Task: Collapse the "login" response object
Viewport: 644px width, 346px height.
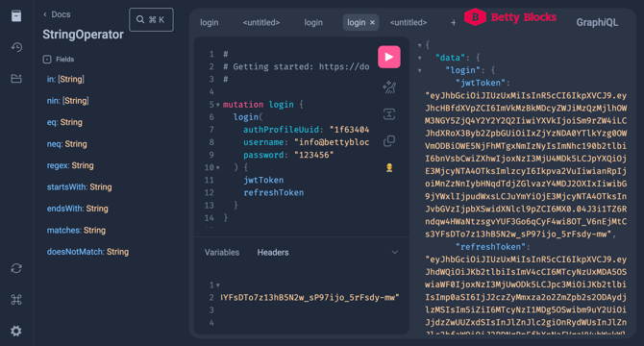Action: pyautogui.click(x=419, y=70)
